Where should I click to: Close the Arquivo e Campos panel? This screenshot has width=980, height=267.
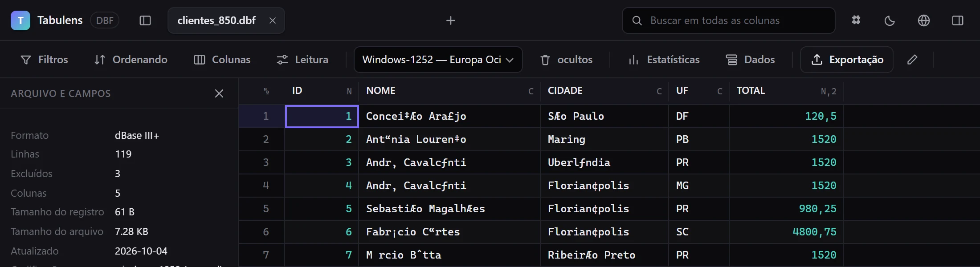tap(219, 93)
